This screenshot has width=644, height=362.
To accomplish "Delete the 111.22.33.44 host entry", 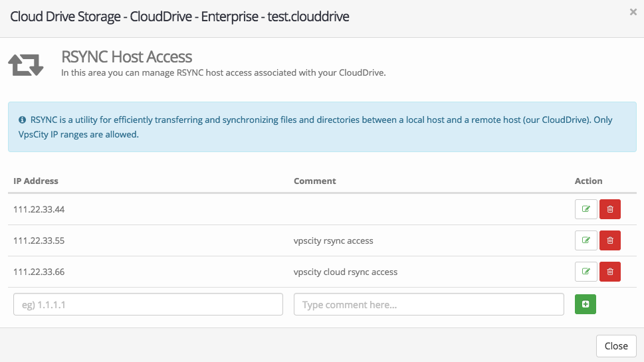I will coord(609,209).
